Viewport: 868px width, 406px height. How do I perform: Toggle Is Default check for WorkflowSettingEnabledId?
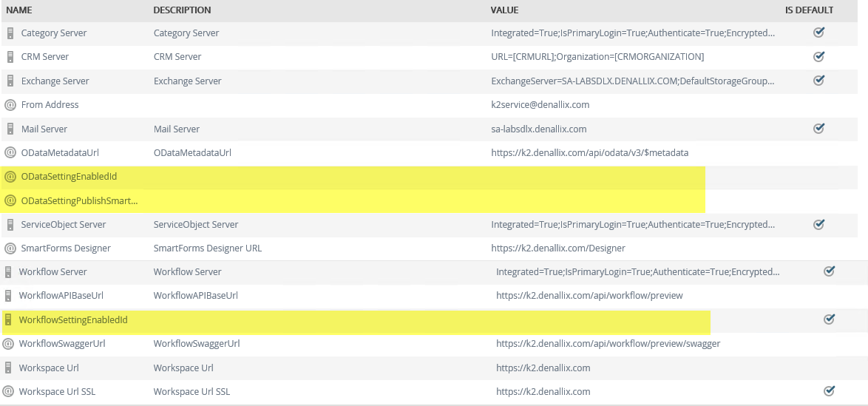point(829,319)
